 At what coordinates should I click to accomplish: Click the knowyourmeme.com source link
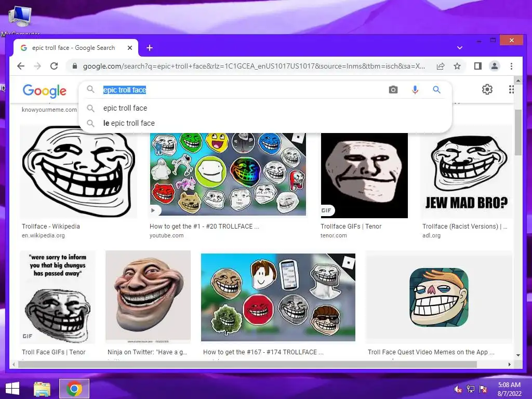(x=49, y=110)
